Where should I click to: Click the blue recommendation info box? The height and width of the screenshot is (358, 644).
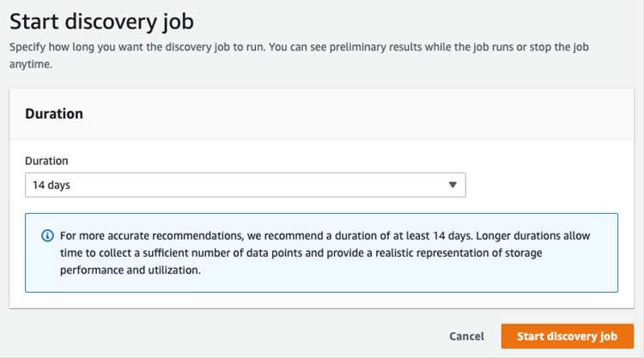coord(321,252)
